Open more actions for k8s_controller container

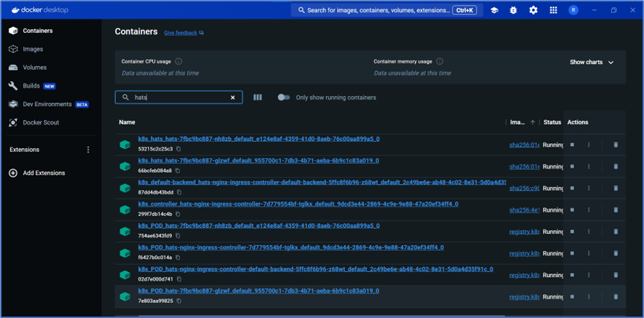pyautogui.click(x=589, y=209)
